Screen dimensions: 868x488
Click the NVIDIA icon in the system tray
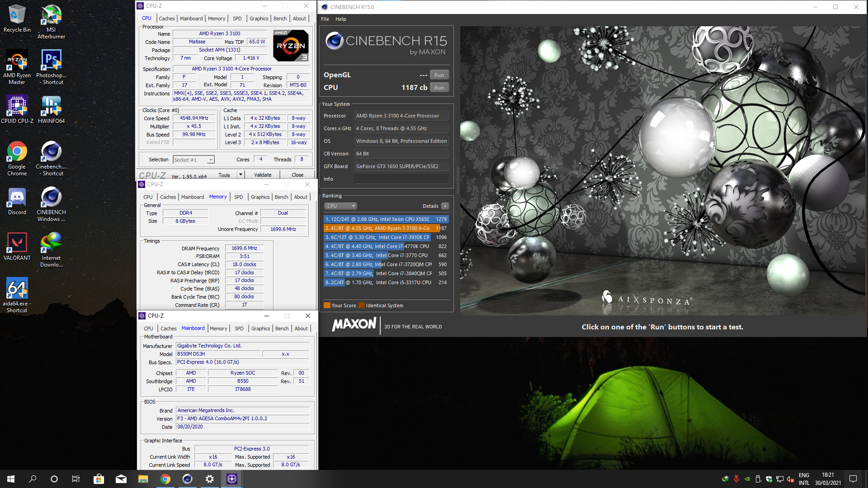(747, 479)
